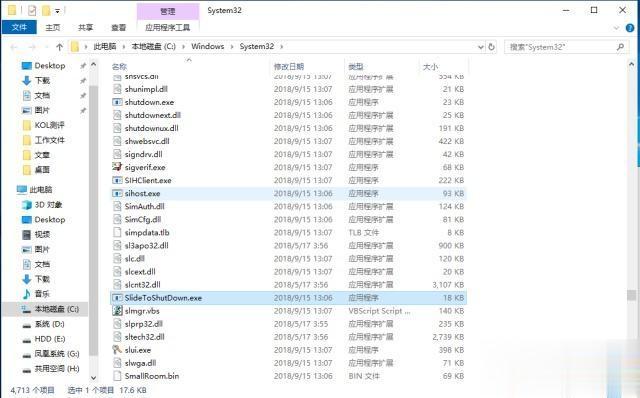Select 视频 in navigation pane
640x398 pixels.
pyautogui.click(x=42, y=234)
